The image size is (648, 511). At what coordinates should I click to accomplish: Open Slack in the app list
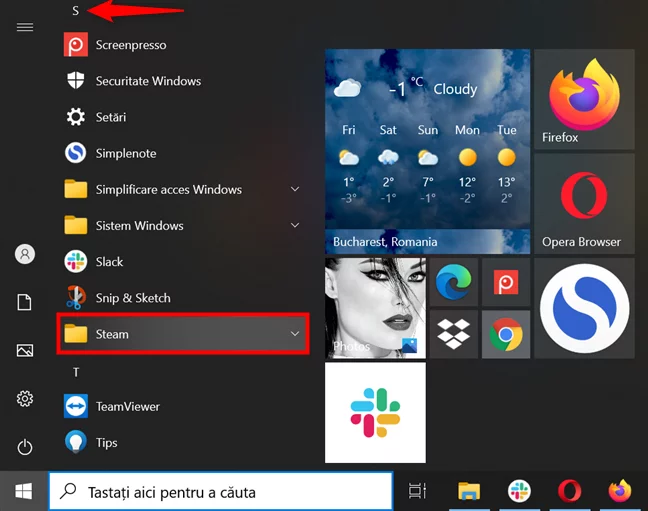pos(182,262)
